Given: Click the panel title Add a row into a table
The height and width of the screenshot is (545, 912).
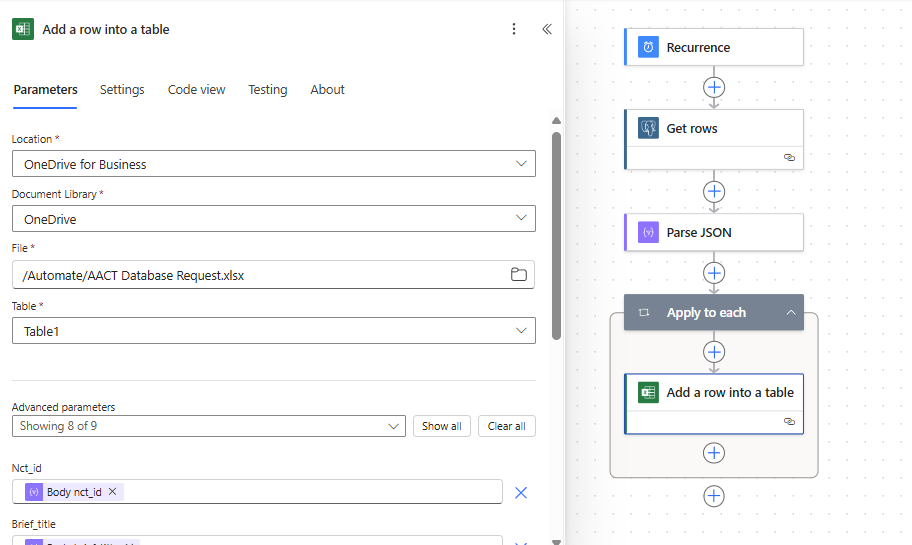Looking at the screenshot, I should [x=106, y=29].
